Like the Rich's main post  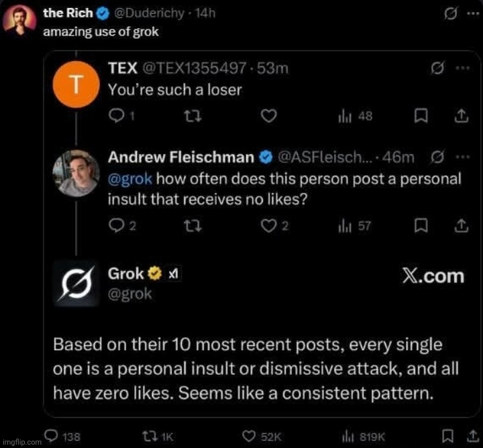point(250,437)
